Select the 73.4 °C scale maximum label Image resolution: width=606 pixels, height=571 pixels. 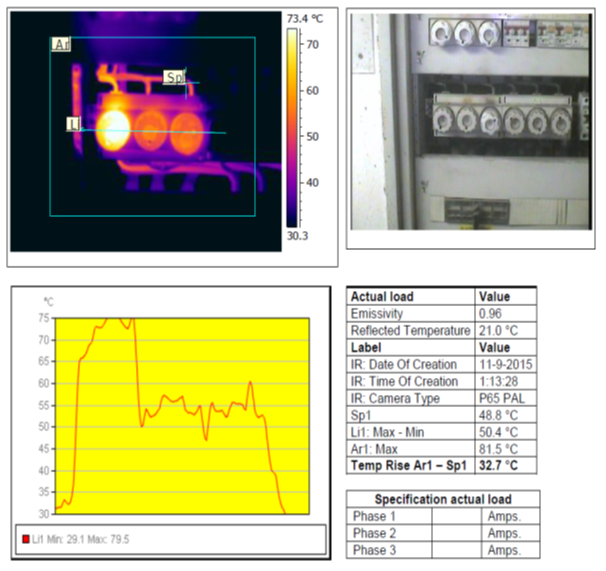(x=305, y=19)
